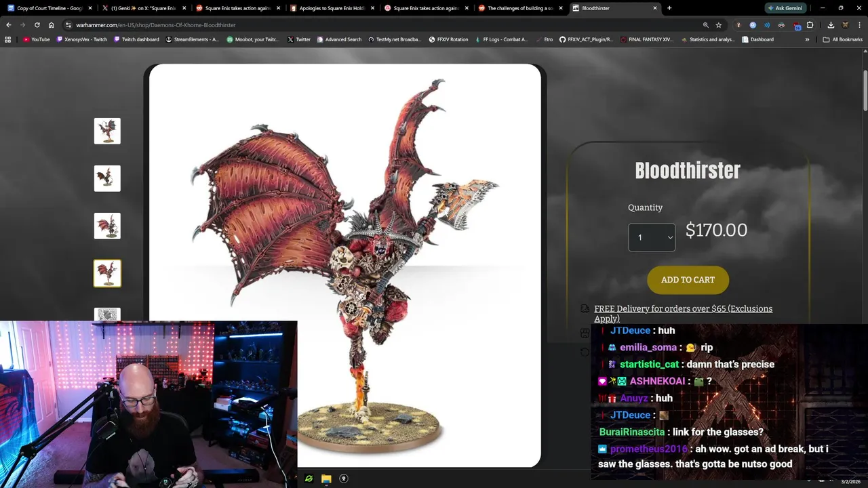Click the zoom magnifier icon in address bar
This screenshot has height=488, width=868.
pos(705,25)
